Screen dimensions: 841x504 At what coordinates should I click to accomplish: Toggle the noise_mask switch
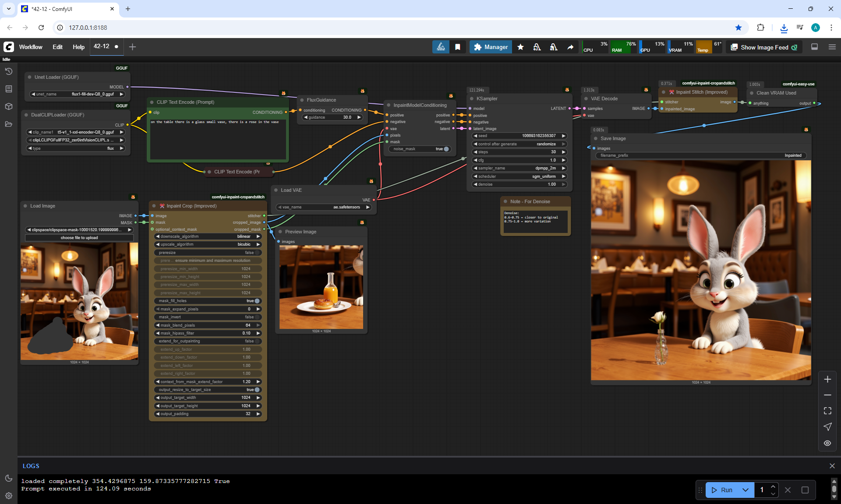(x=445, y=149)
